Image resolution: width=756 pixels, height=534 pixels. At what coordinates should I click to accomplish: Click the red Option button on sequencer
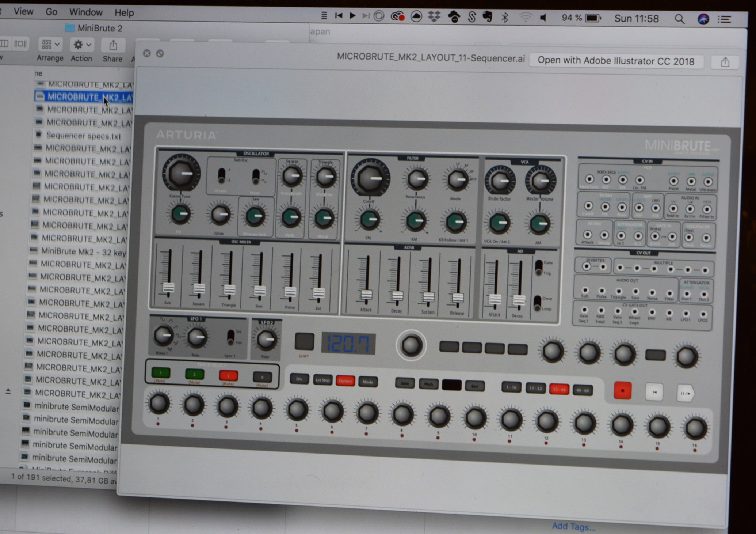[345, 381]
